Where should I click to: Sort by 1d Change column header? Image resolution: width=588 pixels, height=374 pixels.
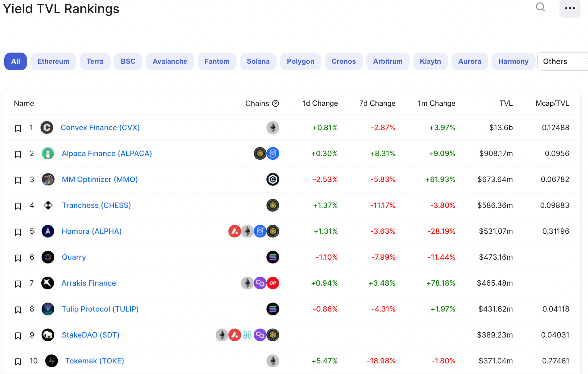coord(320,103)
